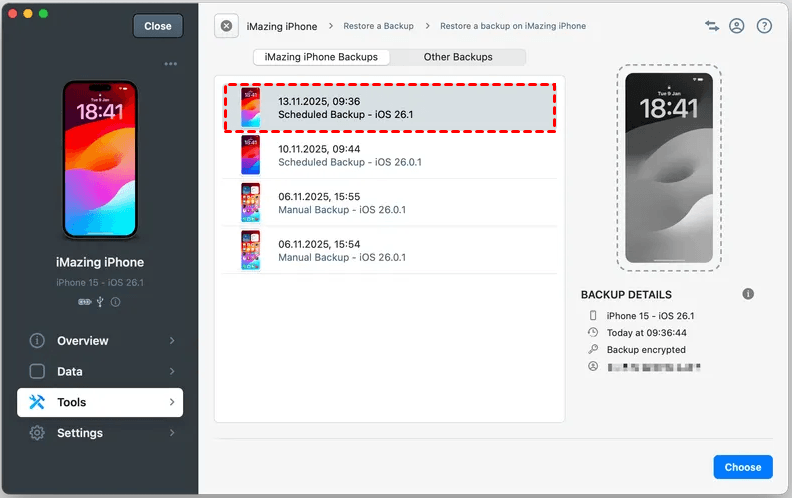Select thumbnail of the 06.11.2025 15:54 backup
Screen dimensions: 792x498
coord(251,250)
